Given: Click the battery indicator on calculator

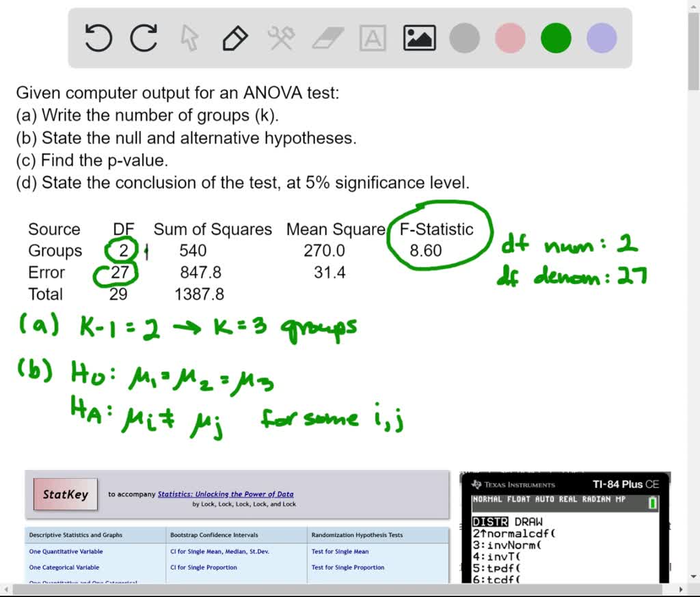Looking at the screenshot, I should point(652,503).
